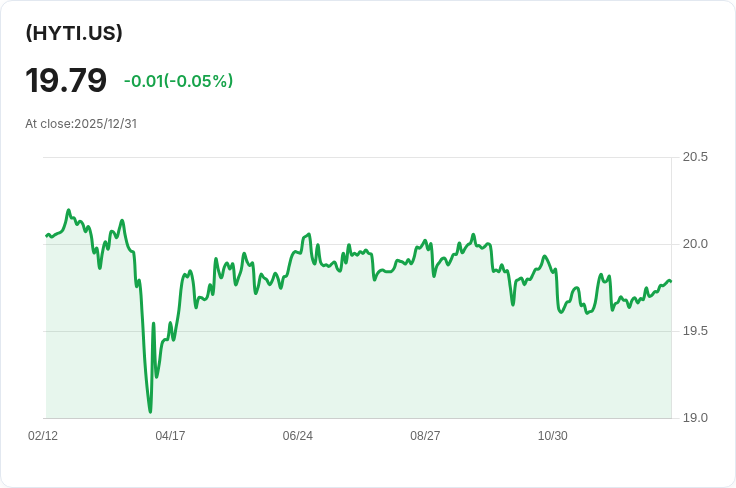The height and width of the screenshot is (488, 736).
Task: Click the 19.5 y-axis value
Action: 695,331
